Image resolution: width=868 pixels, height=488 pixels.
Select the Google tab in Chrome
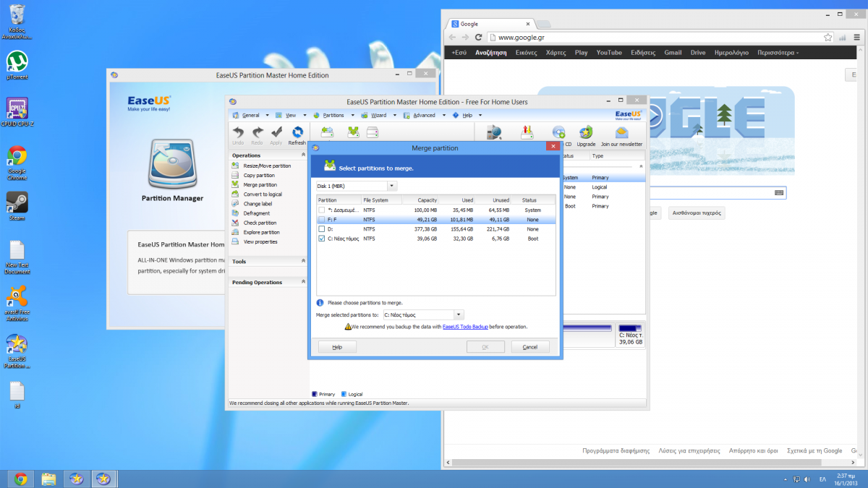490,23
